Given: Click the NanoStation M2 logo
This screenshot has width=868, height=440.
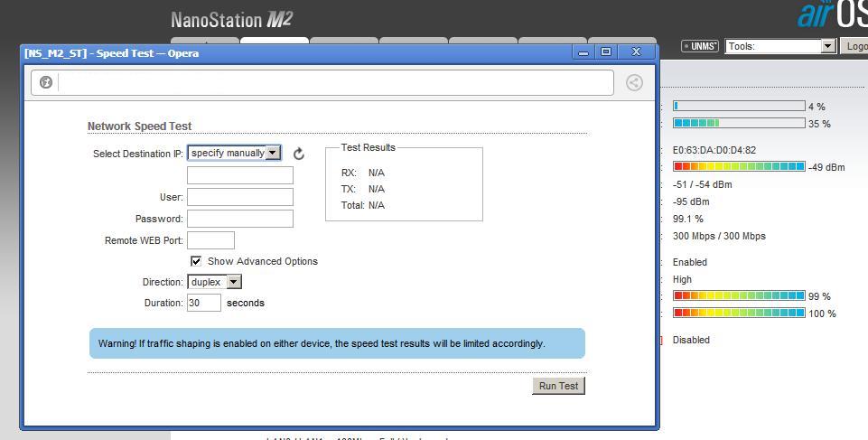Looking at the screenshot, I should click(x=231, y=20).
